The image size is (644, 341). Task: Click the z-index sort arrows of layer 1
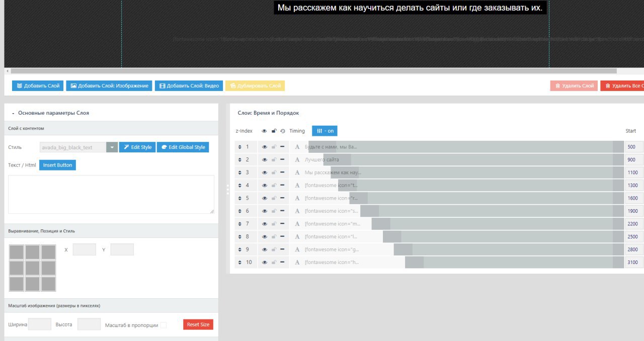click(240, 147)
